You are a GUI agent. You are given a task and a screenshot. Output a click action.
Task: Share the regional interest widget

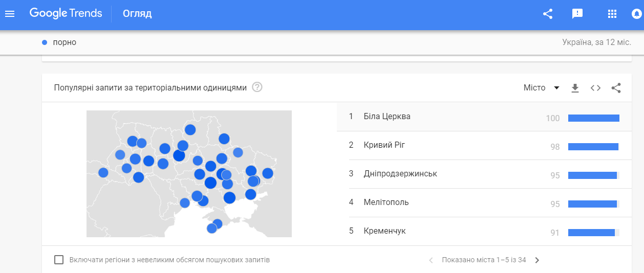point(616,88)
